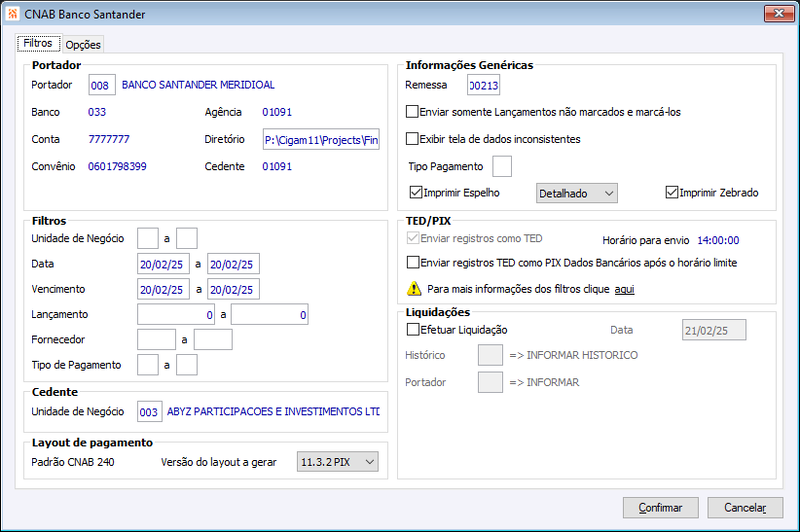This screenshot has width=800, height=532.
Task: Open the Detalhado dropdown
Action: pos(577,193)
